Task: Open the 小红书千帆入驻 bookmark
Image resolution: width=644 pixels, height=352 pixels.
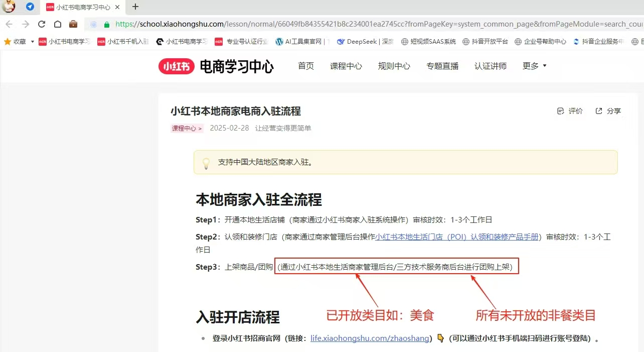Action: [x=123, y=42]
